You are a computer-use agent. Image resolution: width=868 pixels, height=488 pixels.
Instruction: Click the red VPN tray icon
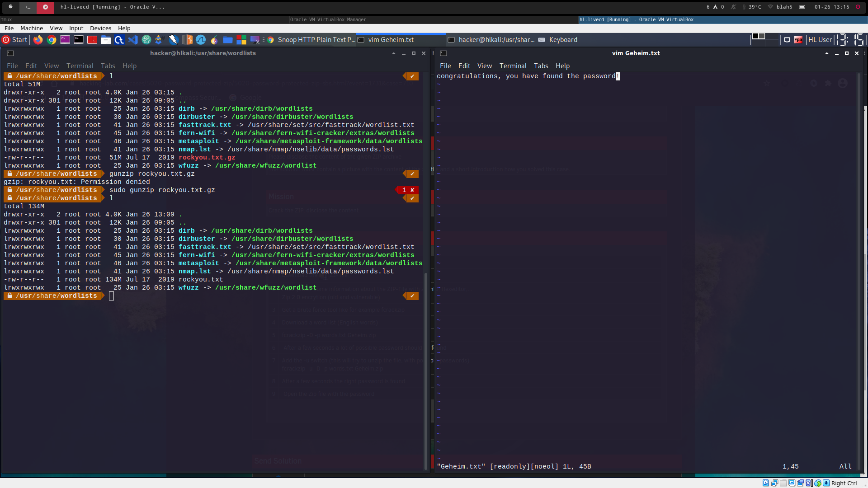[x=798, y=40]
